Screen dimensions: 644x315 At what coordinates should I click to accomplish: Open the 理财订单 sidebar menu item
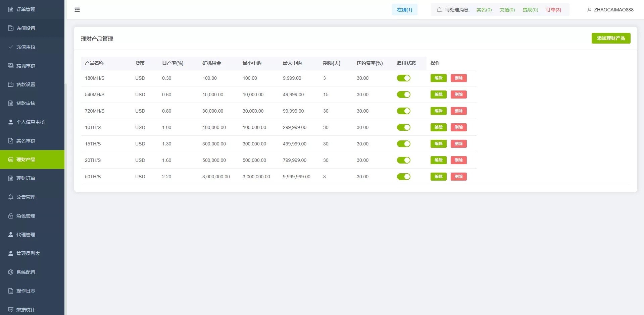(26, 178)
